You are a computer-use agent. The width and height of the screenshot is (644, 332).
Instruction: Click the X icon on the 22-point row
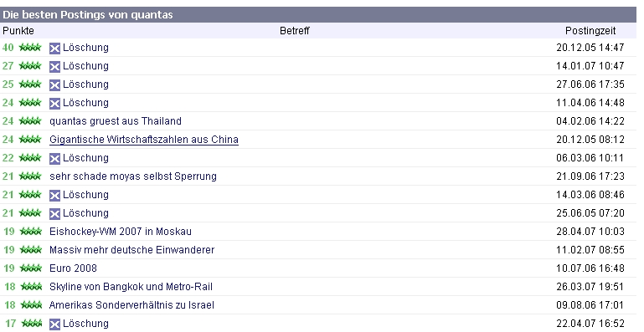click(x=54, y=159)
